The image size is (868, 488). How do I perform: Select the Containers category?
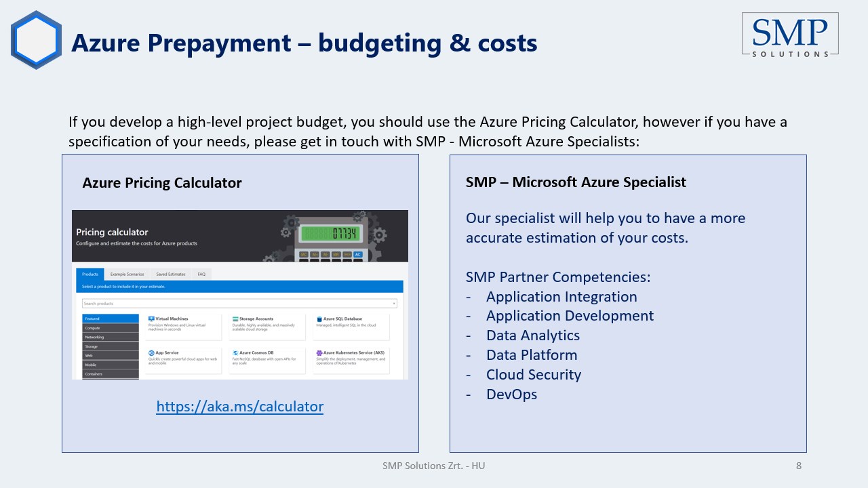click(x=111, y=373)
